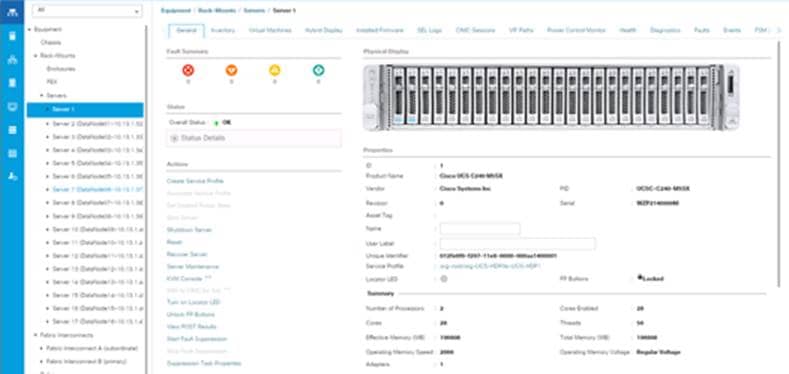Click the orange major fault icon
This screenshot has height=374, width=789.
231,70
